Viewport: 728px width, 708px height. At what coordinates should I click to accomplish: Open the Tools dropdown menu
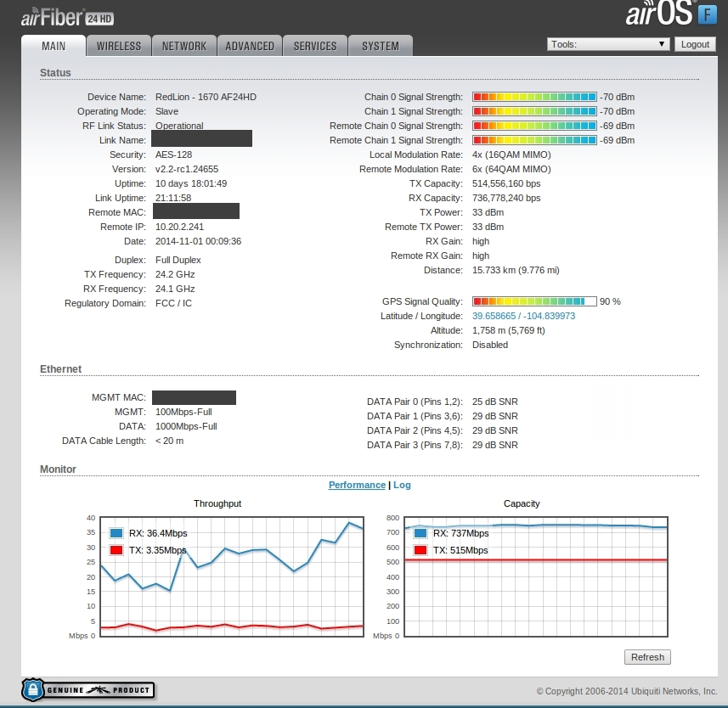607,44
